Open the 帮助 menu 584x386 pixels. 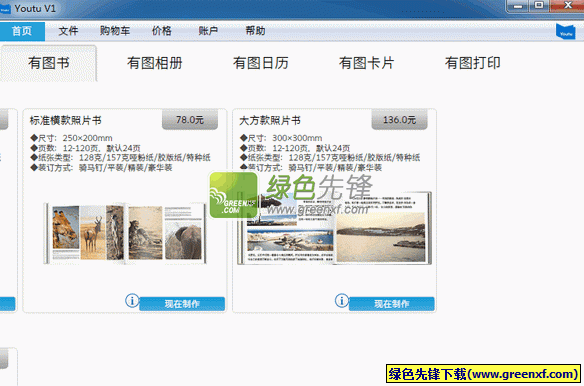point(255,31)
